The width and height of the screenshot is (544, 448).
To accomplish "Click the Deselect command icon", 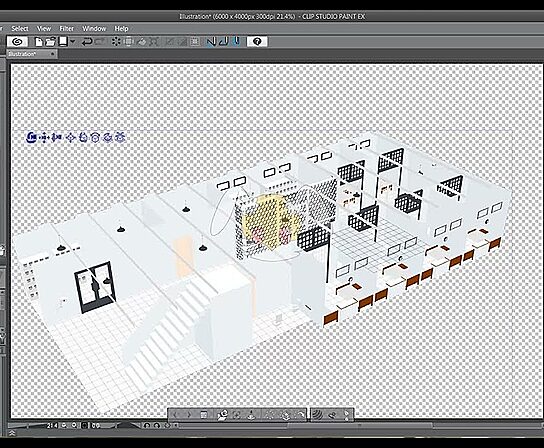I will click(x=170, y=42).
